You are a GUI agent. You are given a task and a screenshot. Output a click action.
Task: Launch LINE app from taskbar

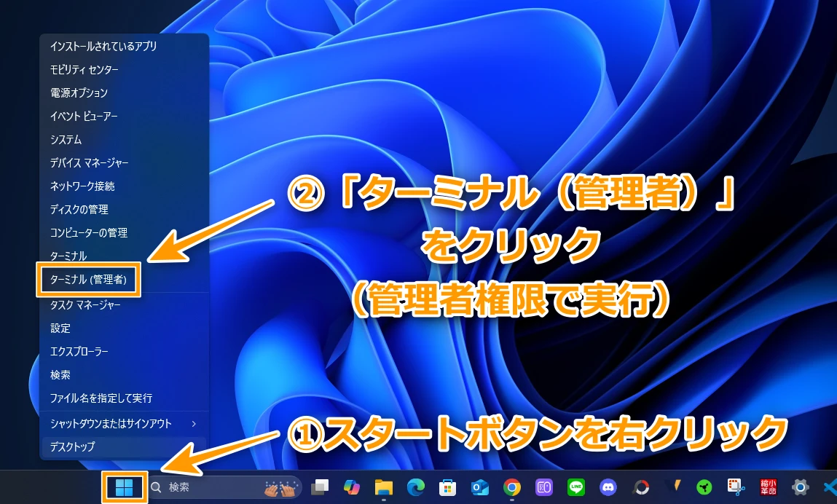pos(576,487)
